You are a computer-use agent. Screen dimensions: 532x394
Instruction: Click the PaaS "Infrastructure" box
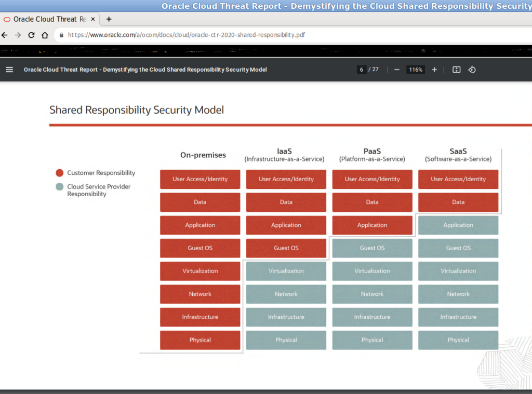coord(372,317)
